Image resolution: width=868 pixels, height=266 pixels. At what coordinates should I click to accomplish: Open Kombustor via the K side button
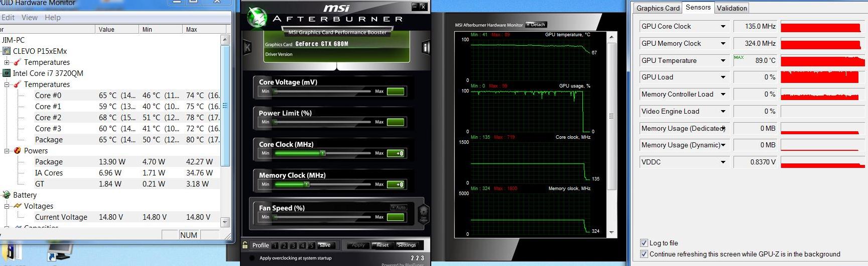click(247, 48)
